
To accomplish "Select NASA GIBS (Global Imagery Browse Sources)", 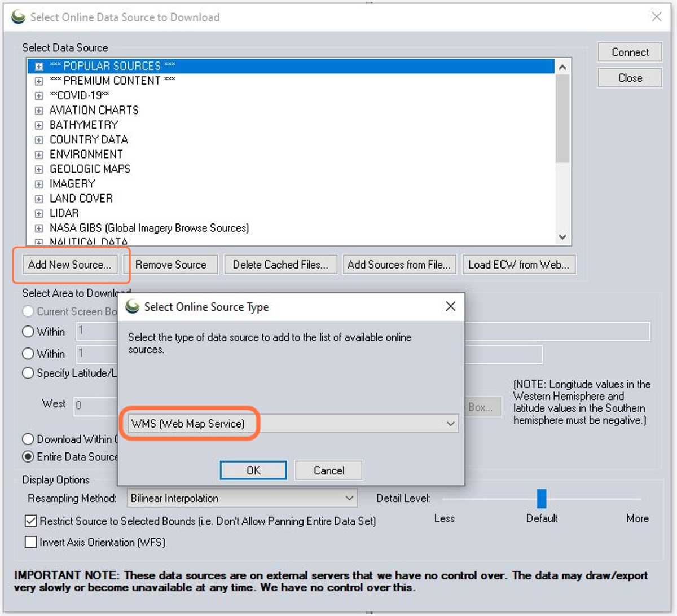I will coord(149,228).
